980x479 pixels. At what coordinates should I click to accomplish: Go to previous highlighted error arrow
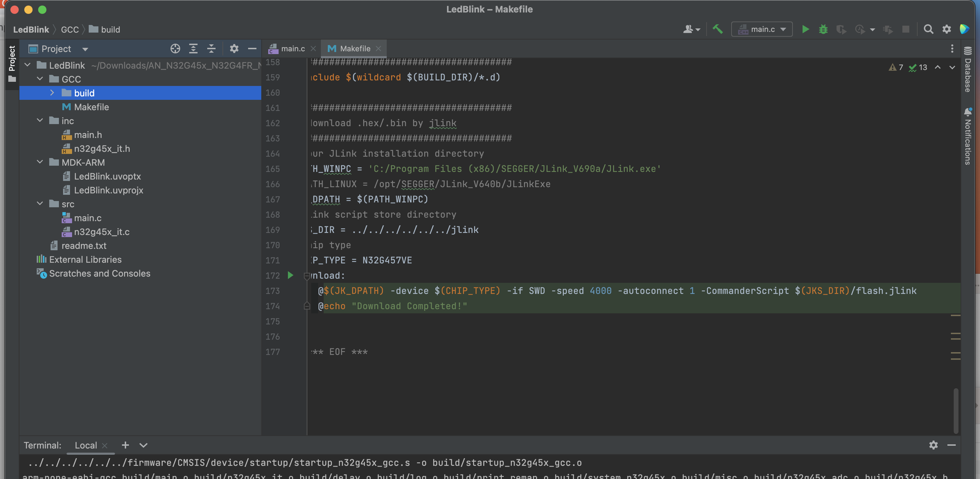(938, 67)
